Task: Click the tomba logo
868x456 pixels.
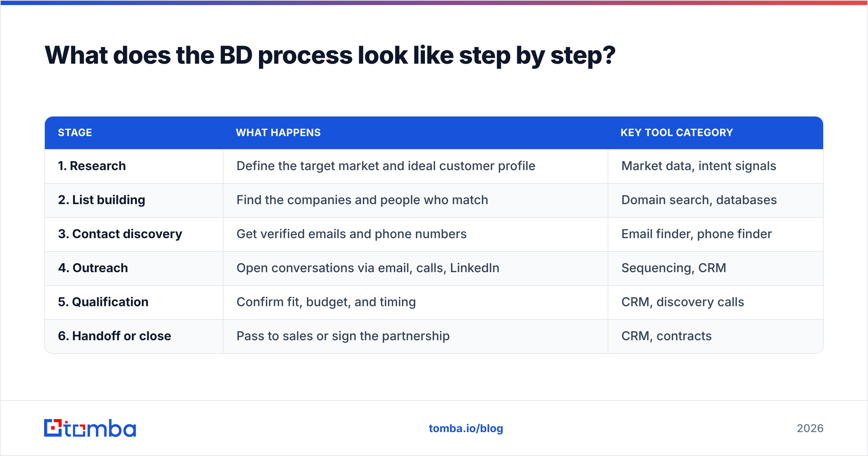Action: click(90, 428)
